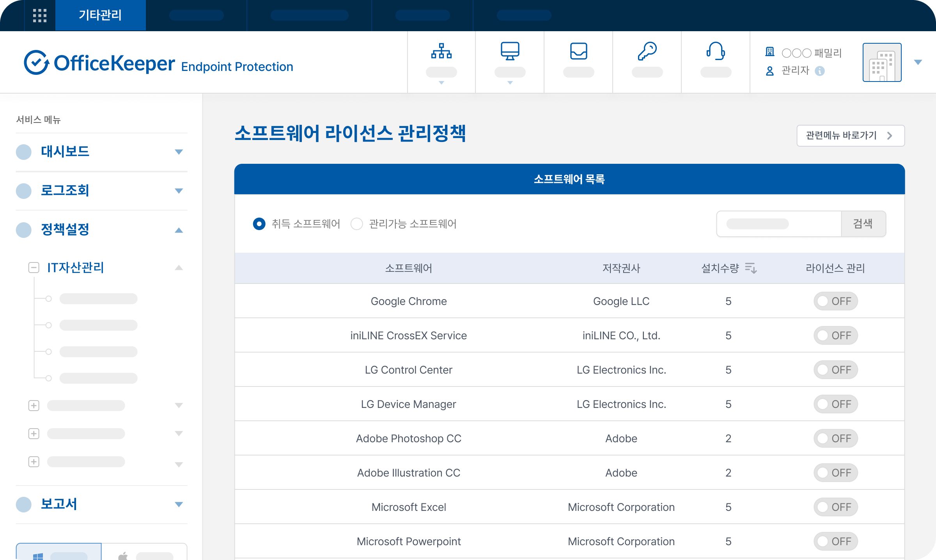Toggle license switch for Microsoft Excel
936x560 pixels.
(x=835, y=507)
